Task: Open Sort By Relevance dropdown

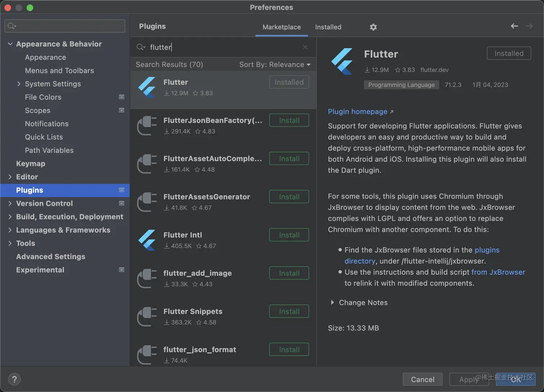Action: 275,64
